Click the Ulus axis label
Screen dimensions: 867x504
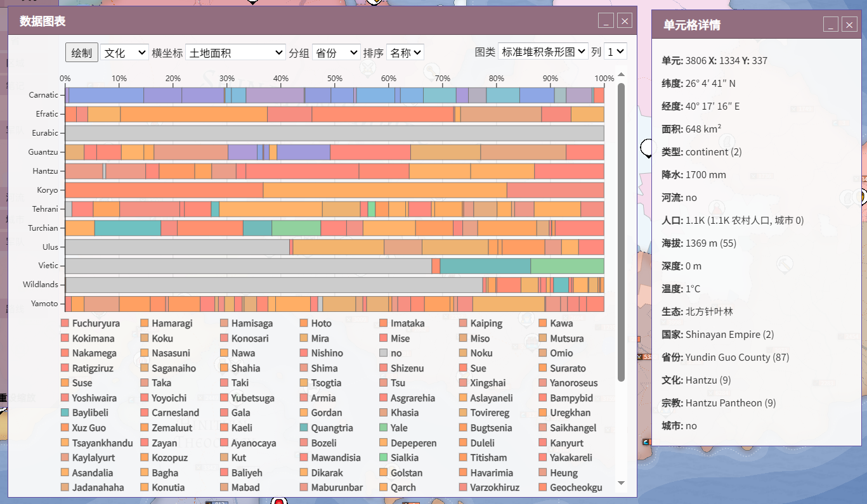(50, 247)
